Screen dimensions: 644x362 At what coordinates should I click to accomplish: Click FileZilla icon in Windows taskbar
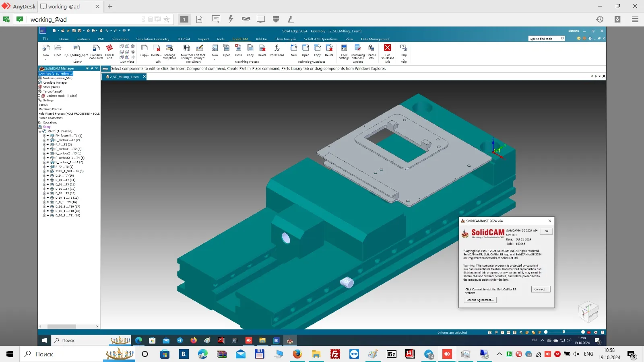[x=335, y=354]
